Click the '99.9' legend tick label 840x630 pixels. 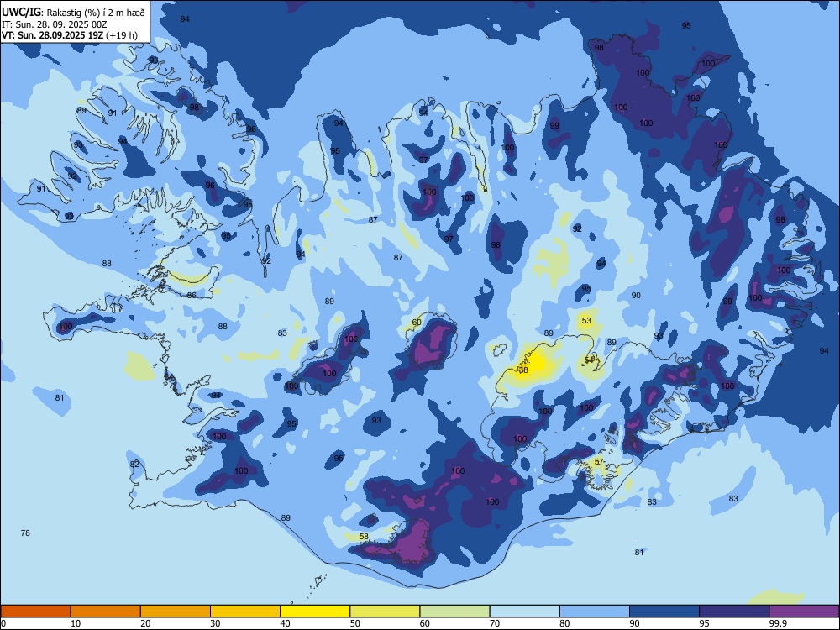point(778,623)
